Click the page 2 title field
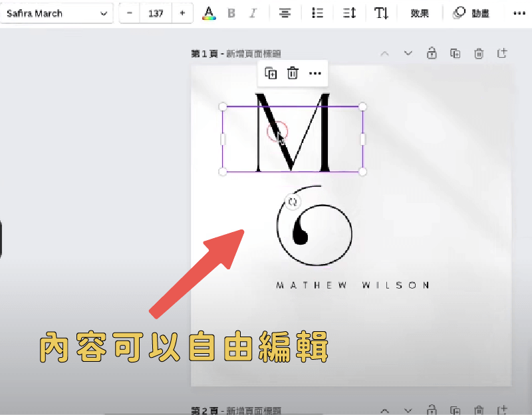The width and height of the screenshot is (532, 415). 253,410
